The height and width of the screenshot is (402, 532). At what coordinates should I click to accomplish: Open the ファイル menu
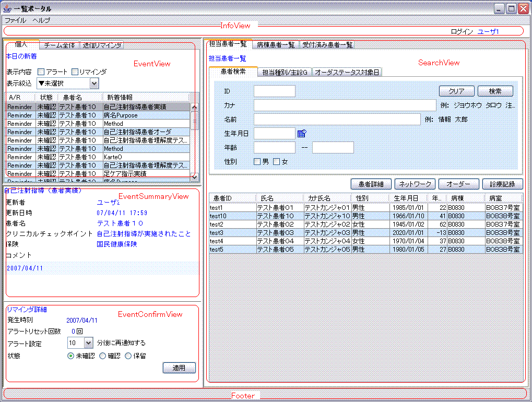coord(15,20)
